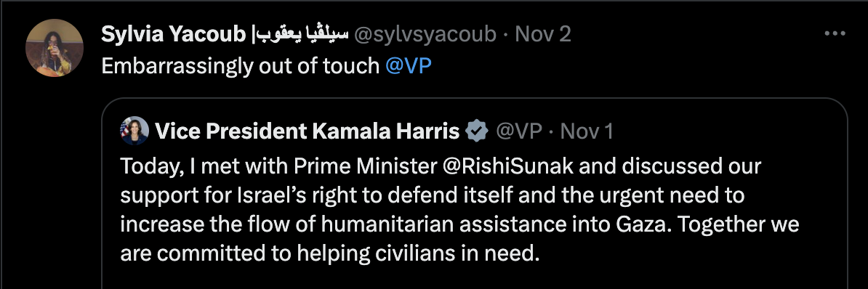Open the Sylvia Yacoub display name link
The image size is (868, 289).
pyautogui.click(x=173, y=34)
